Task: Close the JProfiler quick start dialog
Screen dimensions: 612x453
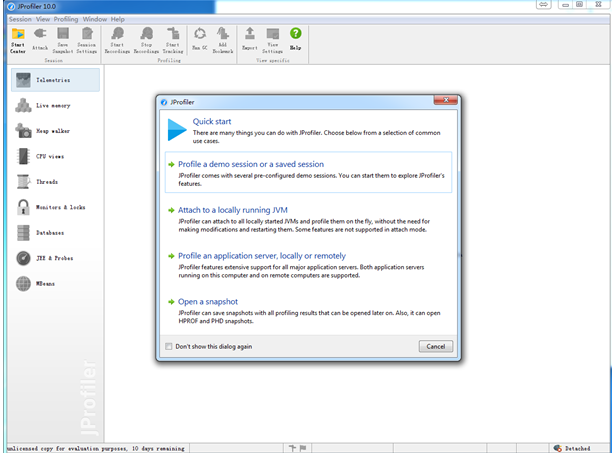Action: coord(446,100)
